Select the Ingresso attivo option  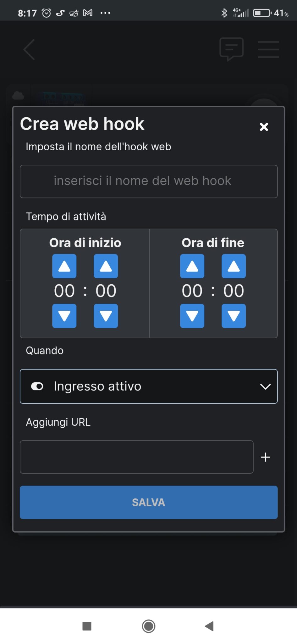click(97, 386)
